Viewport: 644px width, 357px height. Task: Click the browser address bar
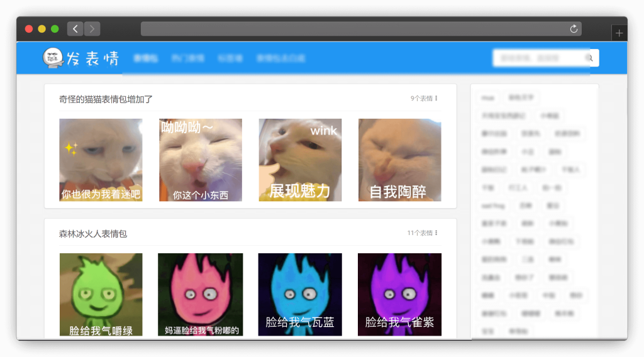(x=361, y=29)
